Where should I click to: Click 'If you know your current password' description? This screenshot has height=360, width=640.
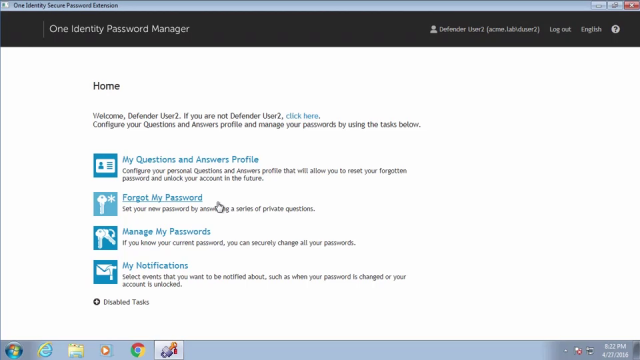coord(239,243)
